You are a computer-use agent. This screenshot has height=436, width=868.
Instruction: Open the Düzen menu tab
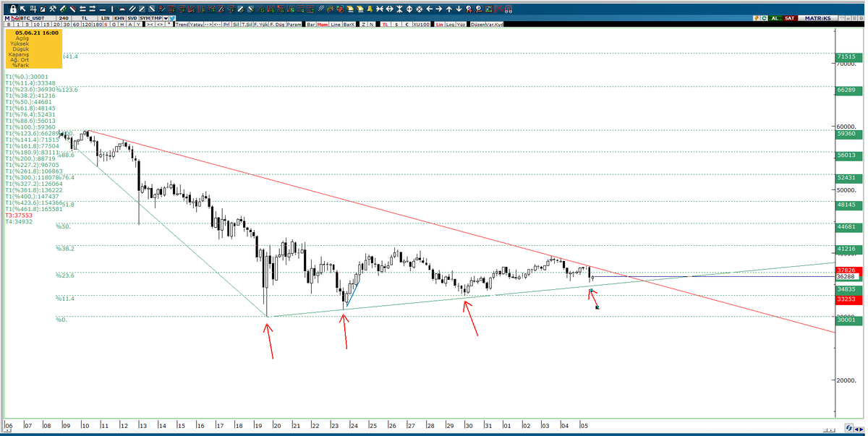pyautogui.click(x=476, y=25)
